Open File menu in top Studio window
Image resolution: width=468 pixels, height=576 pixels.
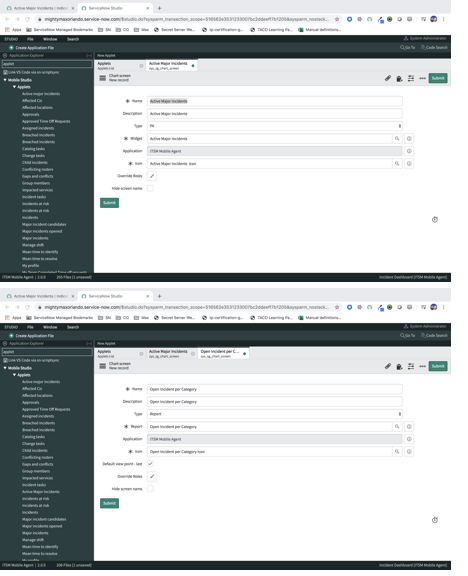pyautogui.click(x=30, y=39)
